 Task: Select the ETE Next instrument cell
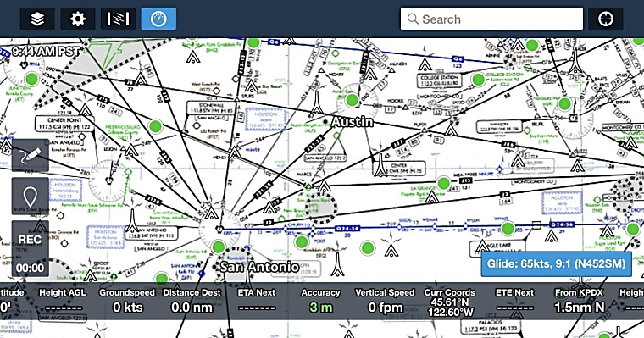514,300
